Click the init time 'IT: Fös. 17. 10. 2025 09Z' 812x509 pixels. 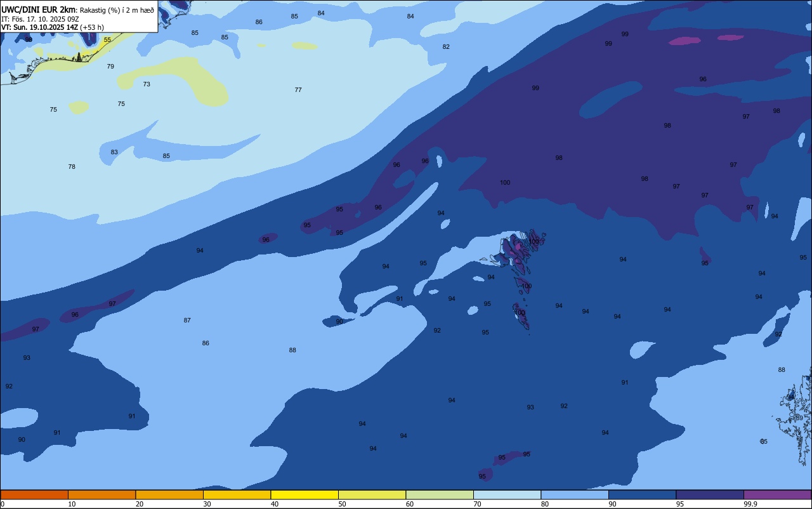[x=40, y=18]
